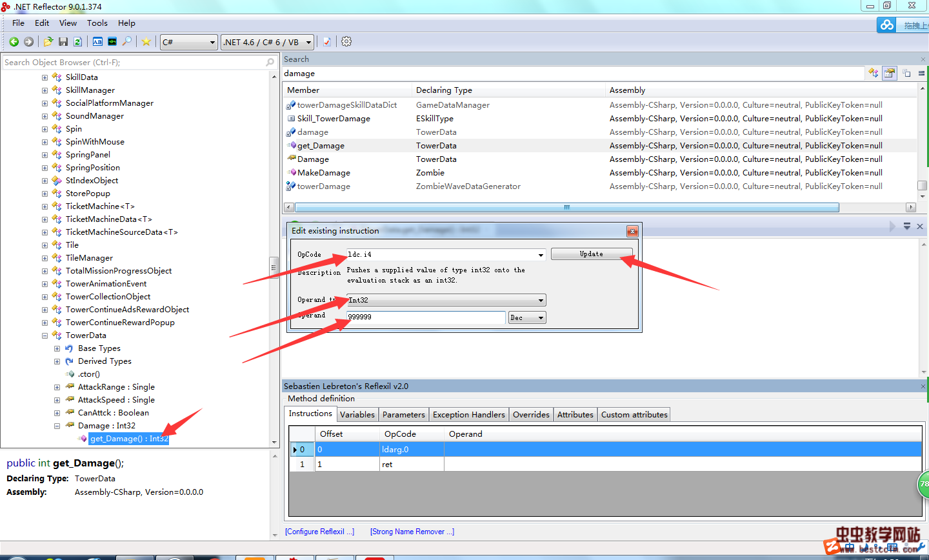Click the document checklist toolbar icon
This screenshot has height=560, width=929.
[327, 42]
